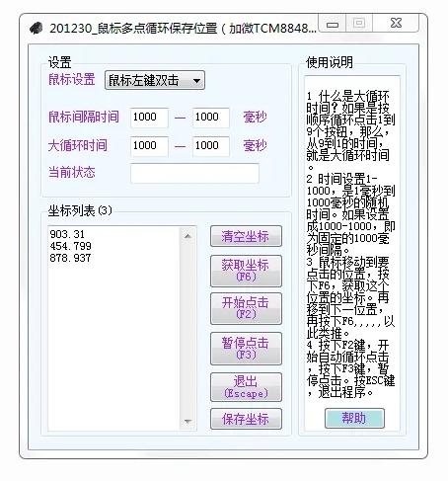Viewport: 448px width, 481px height.
Task: Select coordinate entry 903.31 in list
Action: click(67, 234)
